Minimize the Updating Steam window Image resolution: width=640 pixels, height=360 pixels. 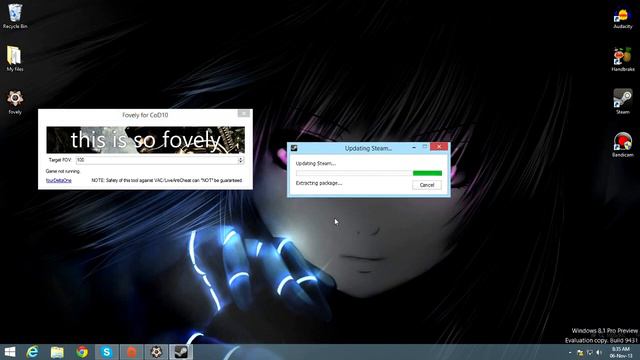tap(414, 147)
